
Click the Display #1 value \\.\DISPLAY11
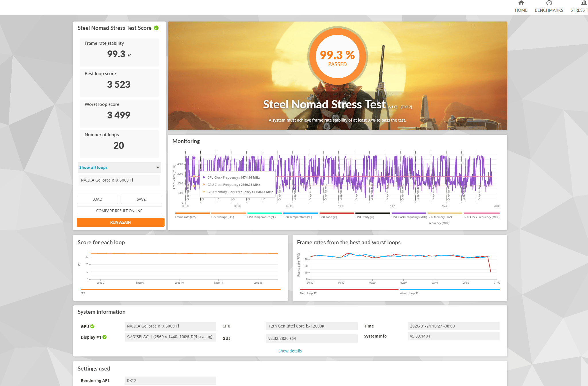pyautogui.click(x=170, y=337)
